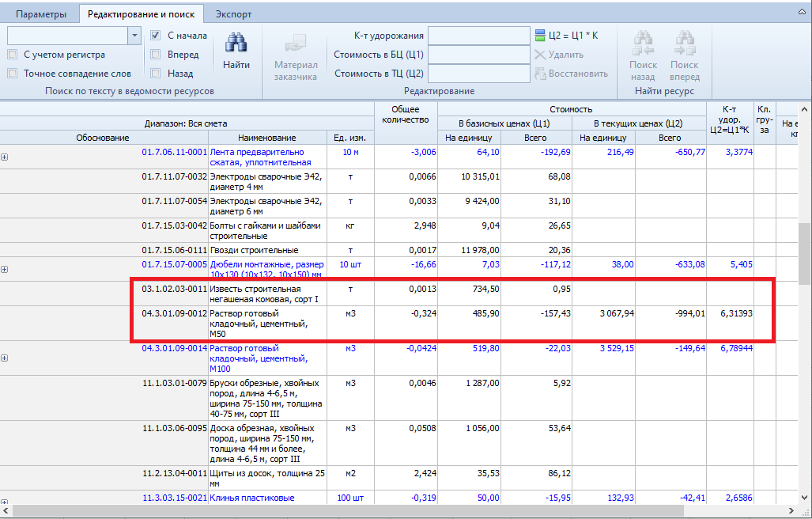Click the Удалить cross icon
This screenshot has width=812, height=519.
click(541, 55)
